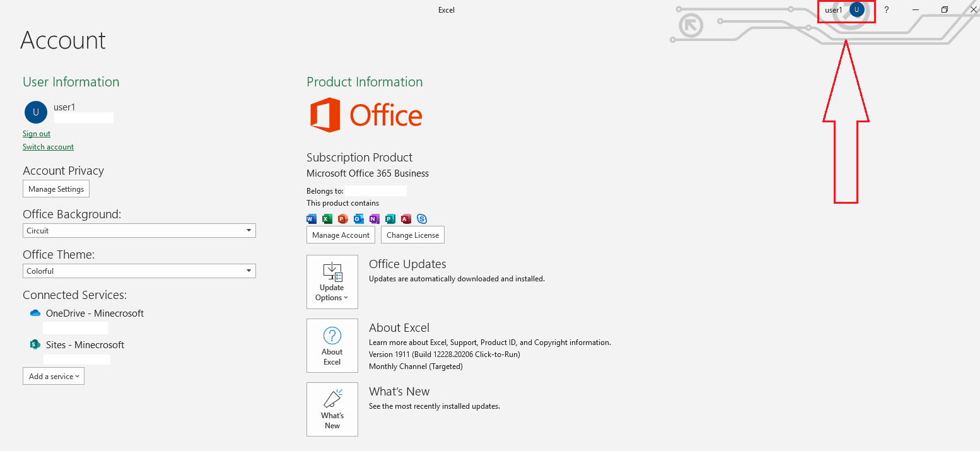Click the Manage Account button

(341, 235)
